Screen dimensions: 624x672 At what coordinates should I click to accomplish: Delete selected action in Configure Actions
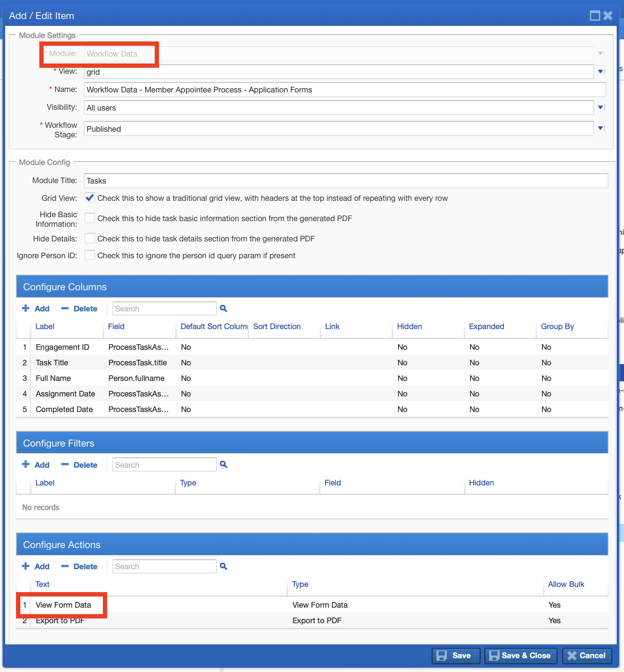79,566
